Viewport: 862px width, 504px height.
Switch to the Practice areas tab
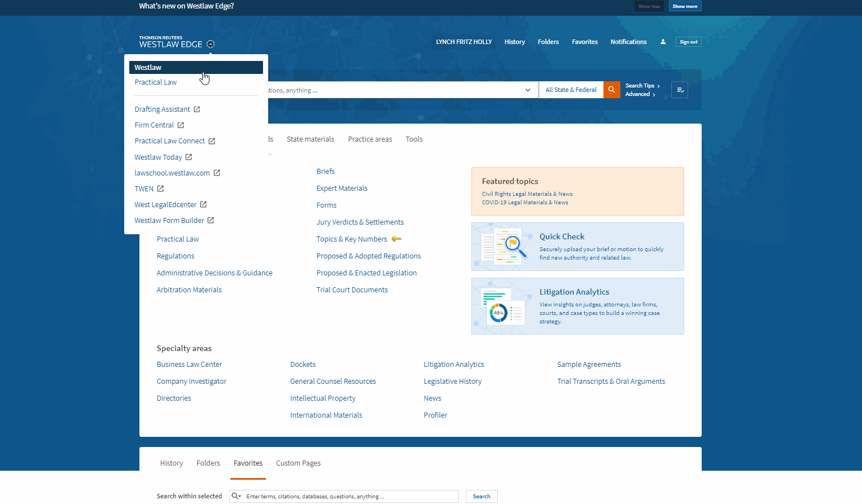[x=370, y=139]
